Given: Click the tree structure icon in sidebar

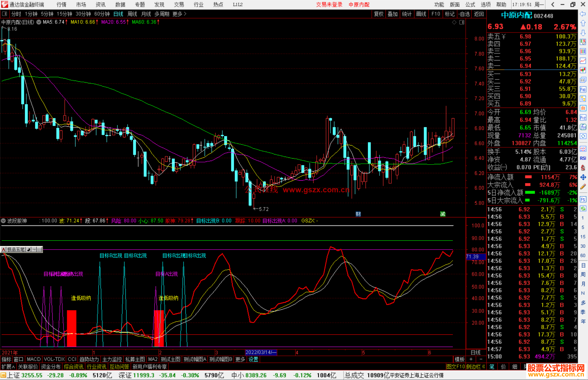Looking at the screenshot, I should click(583, 99).
